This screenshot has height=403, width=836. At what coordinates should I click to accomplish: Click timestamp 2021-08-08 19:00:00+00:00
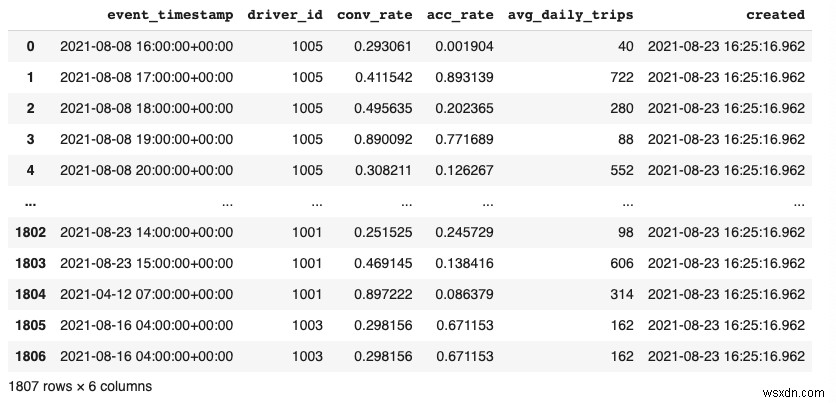tap(147, 139)
